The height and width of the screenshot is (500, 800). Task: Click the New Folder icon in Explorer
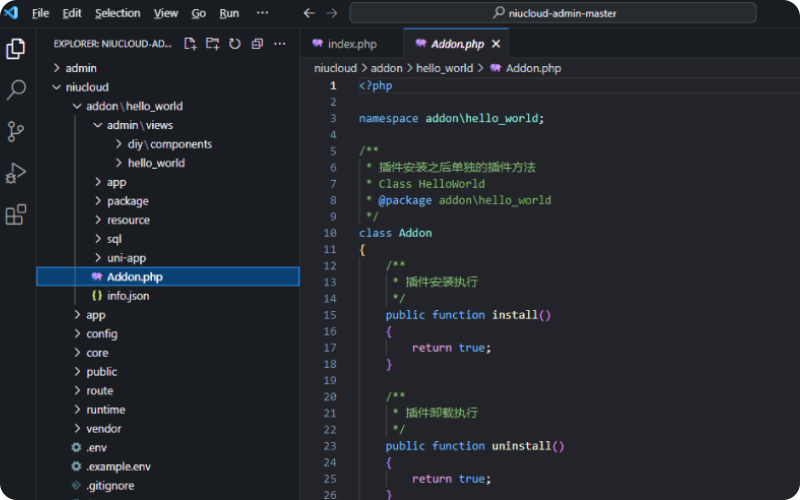click(x=212, y=44)
